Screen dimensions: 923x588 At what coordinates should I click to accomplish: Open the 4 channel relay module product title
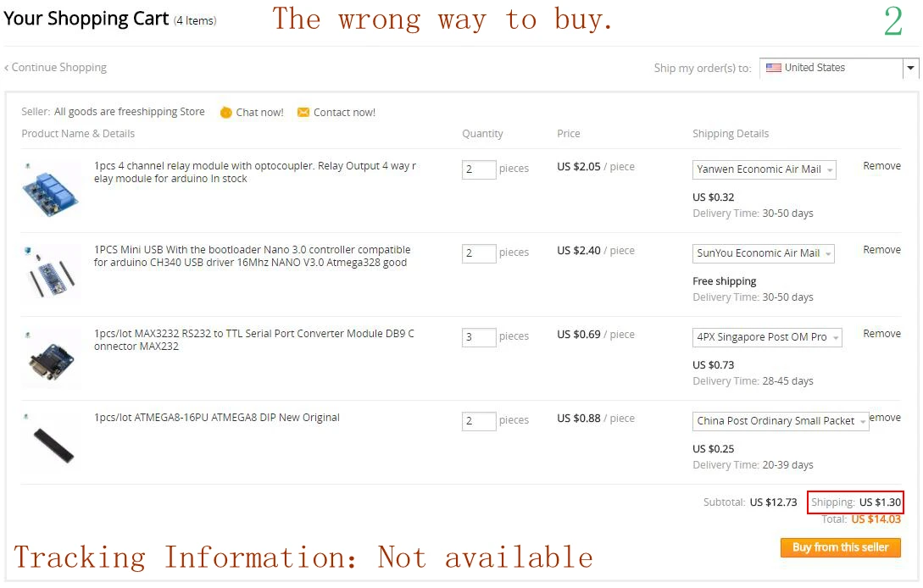point(255,173)
